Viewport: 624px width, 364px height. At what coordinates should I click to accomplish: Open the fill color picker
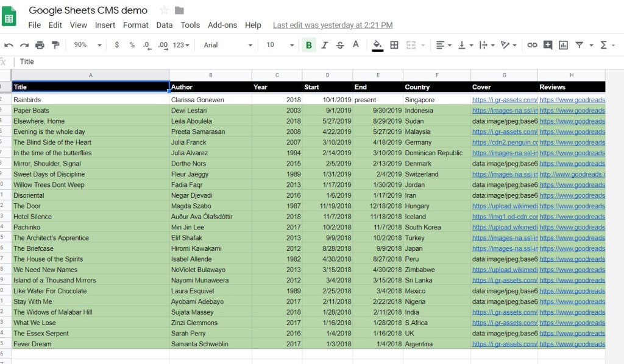pyautogui.click(x=377, y=45)
